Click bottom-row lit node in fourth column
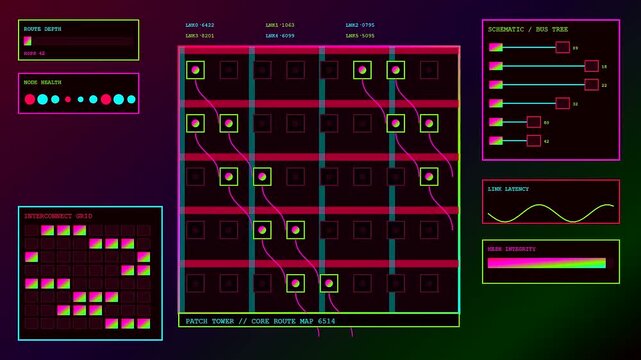This screenshot has height=360, width=641. tap(295, 283)
